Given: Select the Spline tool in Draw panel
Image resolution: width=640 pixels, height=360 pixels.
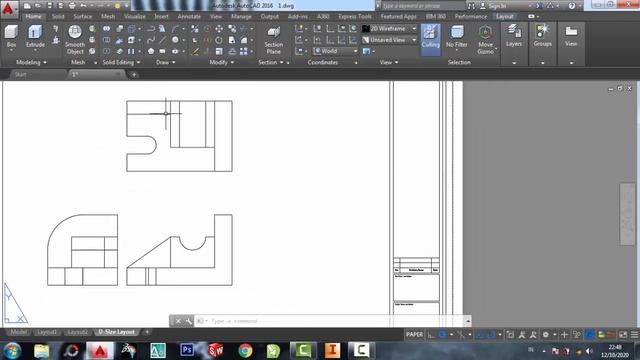Looking at the screenshot, I should point(151,40).
